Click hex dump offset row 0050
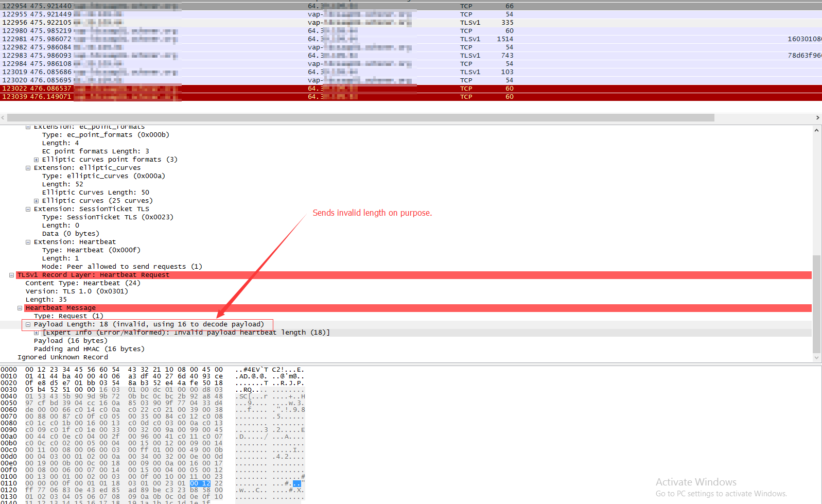Screen dimensions: 822x504 (9, 403)
